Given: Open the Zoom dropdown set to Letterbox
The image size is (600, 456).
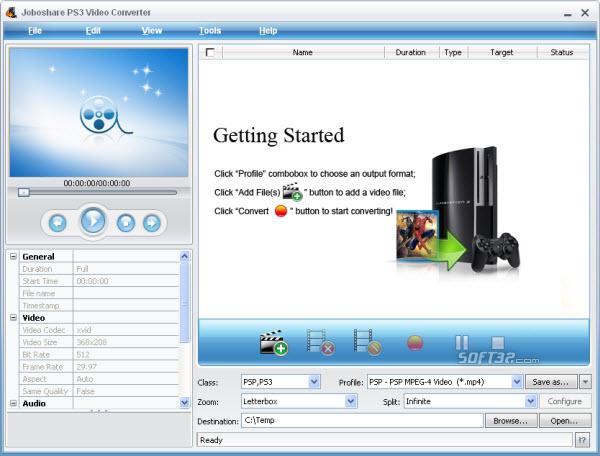Looking at the screenshot, I should pyautogui.click(x=351, y=401).
